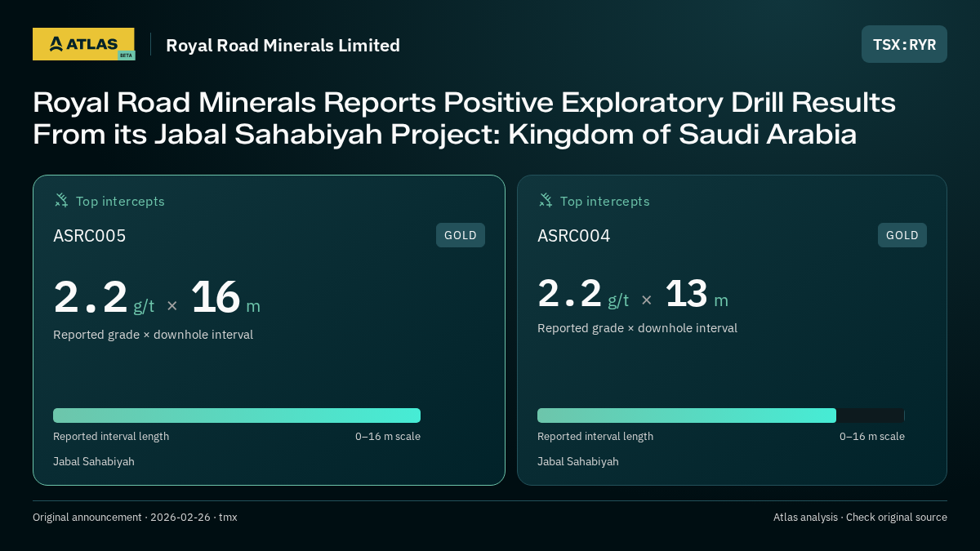
Task: Click the GOLD tag on the ASRC005 card
Action: pos(461,235)
